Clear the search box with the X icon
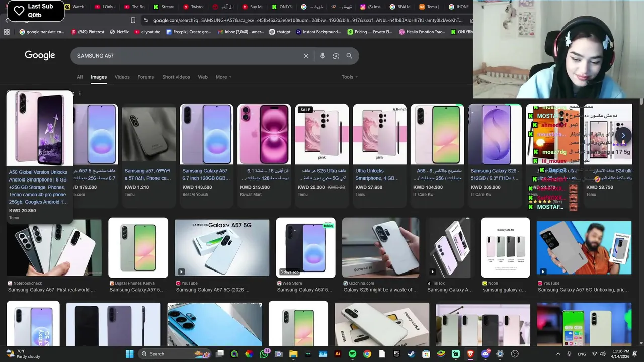This screenshot has width=644, height=362. coord(306,56)
